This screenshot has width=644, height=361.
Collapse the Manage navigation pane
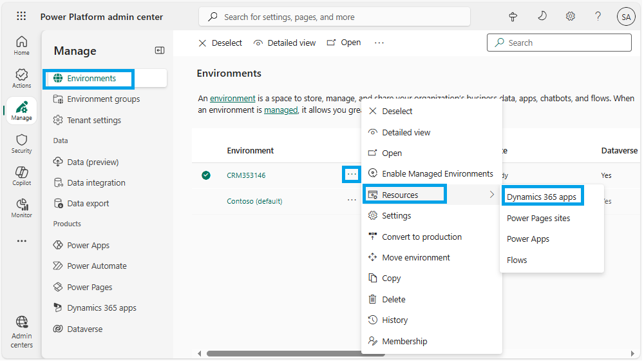(160, 50)
